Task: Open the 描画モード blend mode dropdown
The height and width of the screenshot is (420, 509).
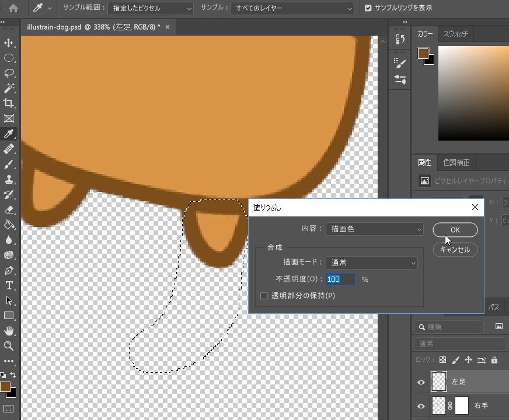Action: 371,263
